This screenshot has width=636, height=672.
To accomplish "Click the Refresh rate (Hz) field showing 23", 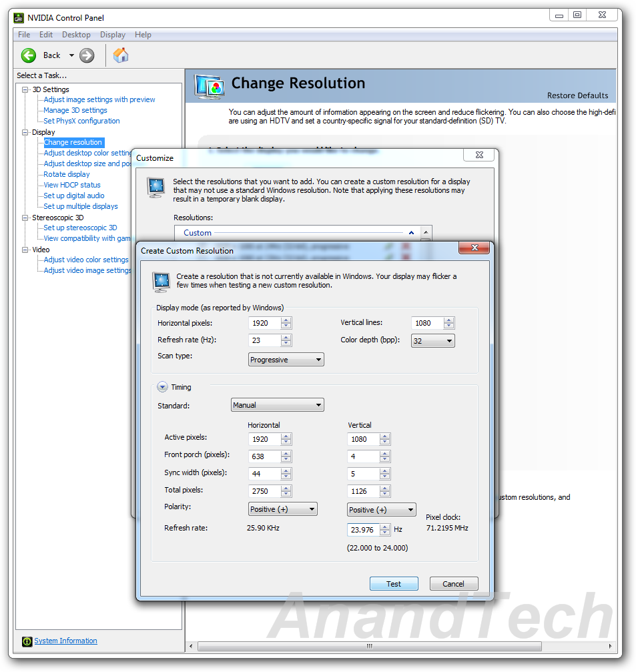I will click(x=264, y=340).
